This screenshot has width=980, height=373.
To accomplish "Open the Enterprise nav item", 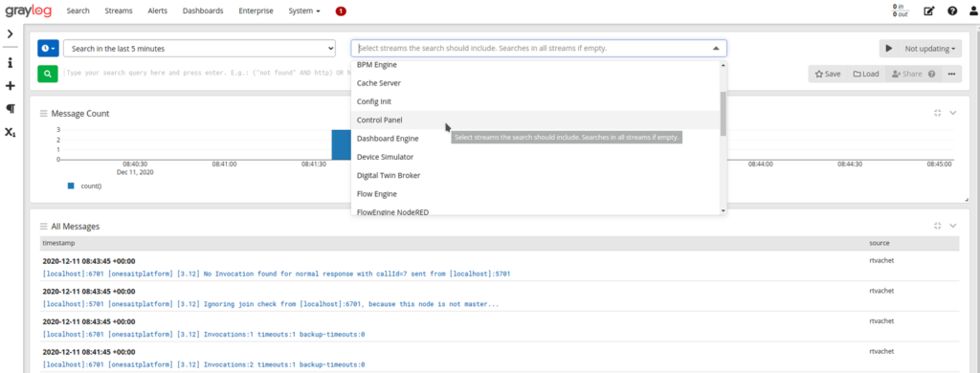I will [256, 11].
